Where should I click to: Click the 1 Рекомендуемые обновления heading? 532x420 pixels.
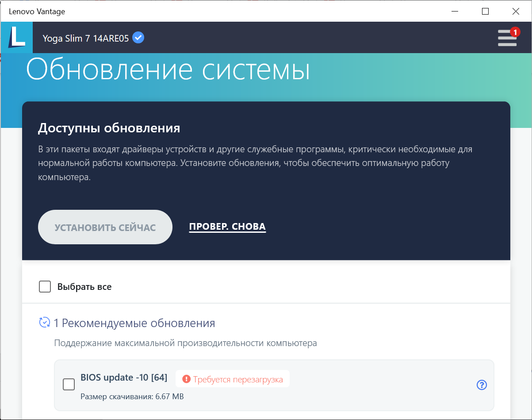pos(134,323)
